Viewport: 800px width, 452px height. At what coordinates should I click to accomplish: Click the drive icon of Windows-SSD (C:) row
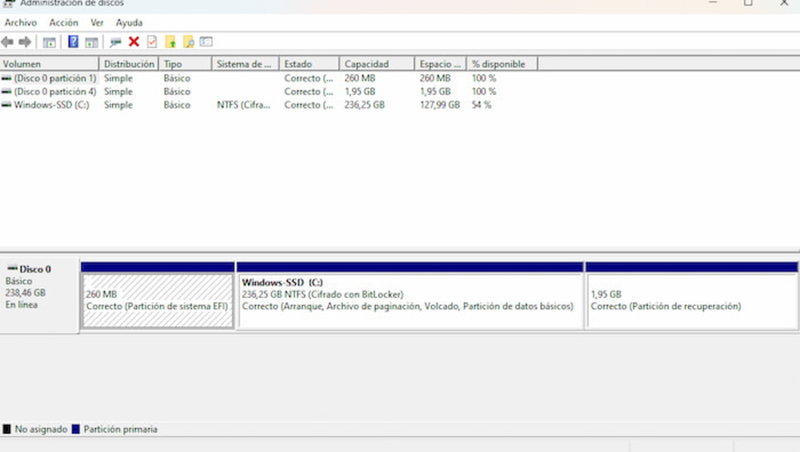pyautogui.click(x=6, y=105)
